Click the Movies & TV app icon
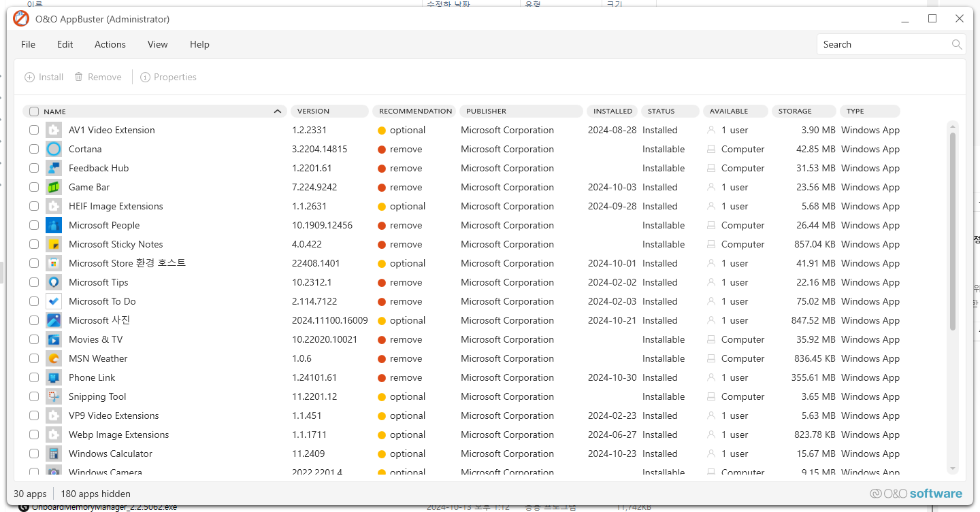This screenshot has height=512, width=980. tap(54, 339)
